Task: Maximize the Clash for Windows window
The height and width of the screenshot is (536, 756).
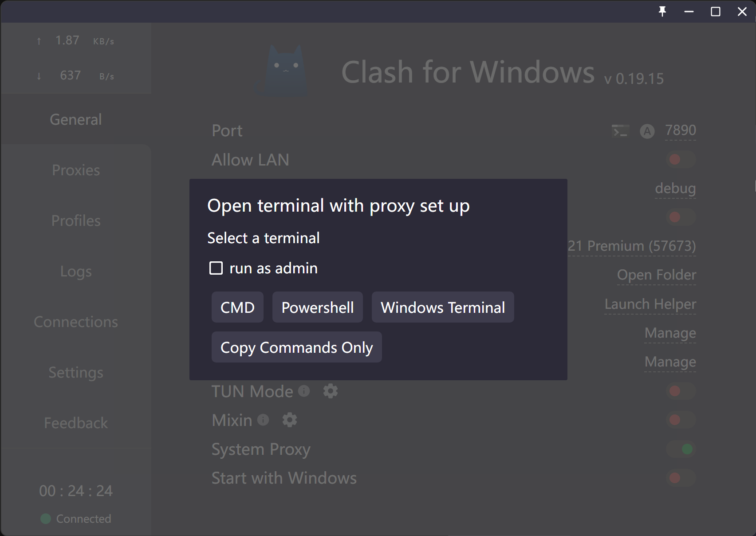Action: point(716,12)
